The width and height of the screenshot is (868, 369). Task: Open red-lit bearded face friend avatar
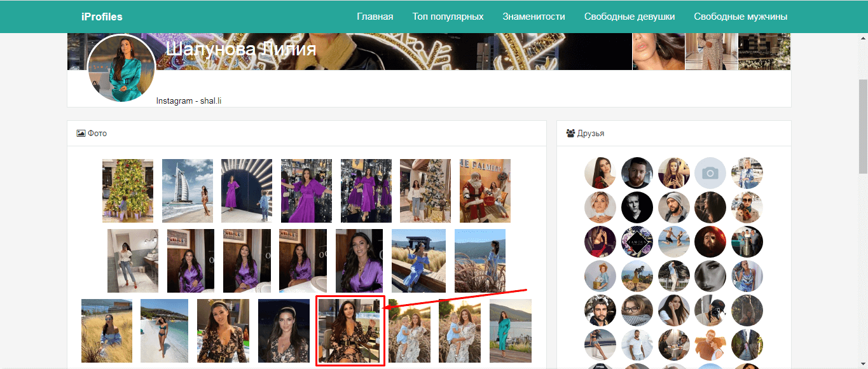click(x=710, y=242)
